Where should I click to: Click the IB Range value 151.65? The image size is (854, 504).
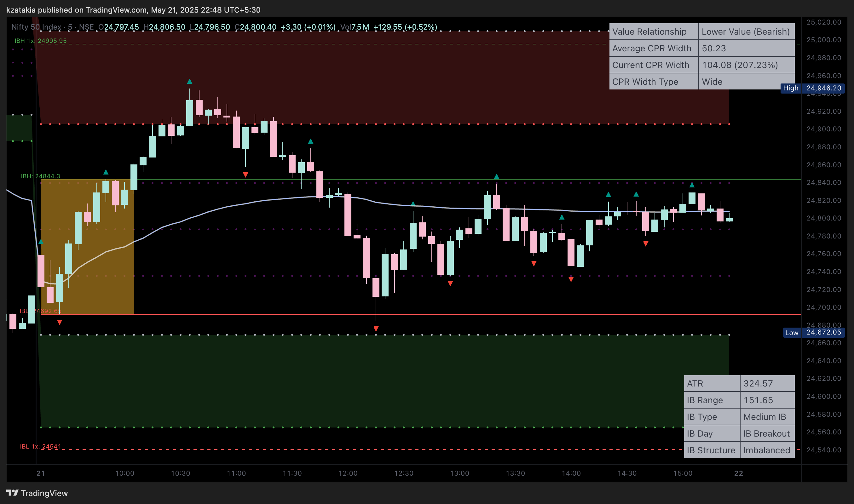pyautogui.click(x=767, y=400)
